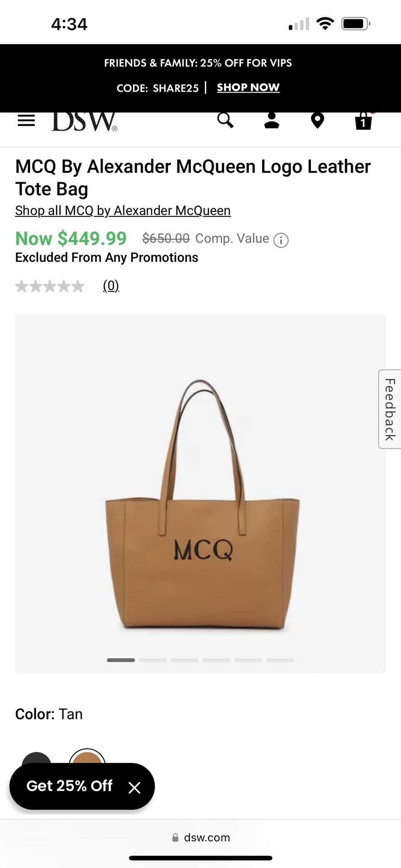This screenshot has width=401, height=868.
Task: Tap the DSW logo
Action: click(85, 121)
